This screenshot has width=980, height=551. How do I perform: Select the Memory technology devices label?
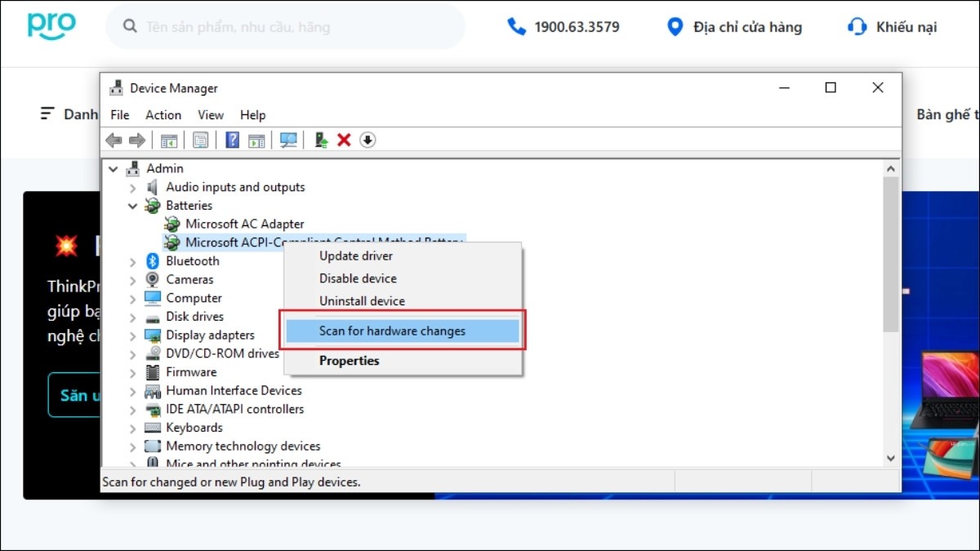[243, 447]
